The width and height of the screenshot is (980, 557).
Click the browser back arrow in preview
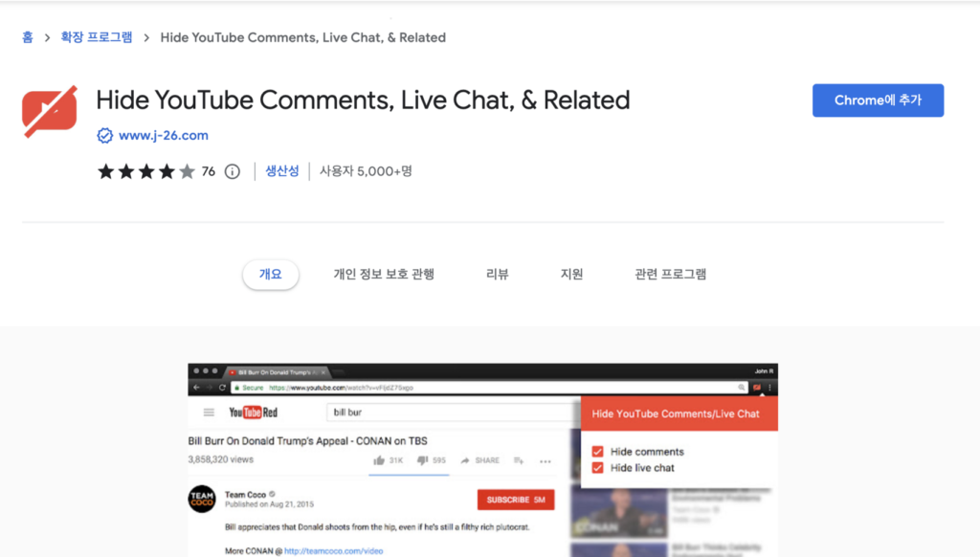coord(196,388)
